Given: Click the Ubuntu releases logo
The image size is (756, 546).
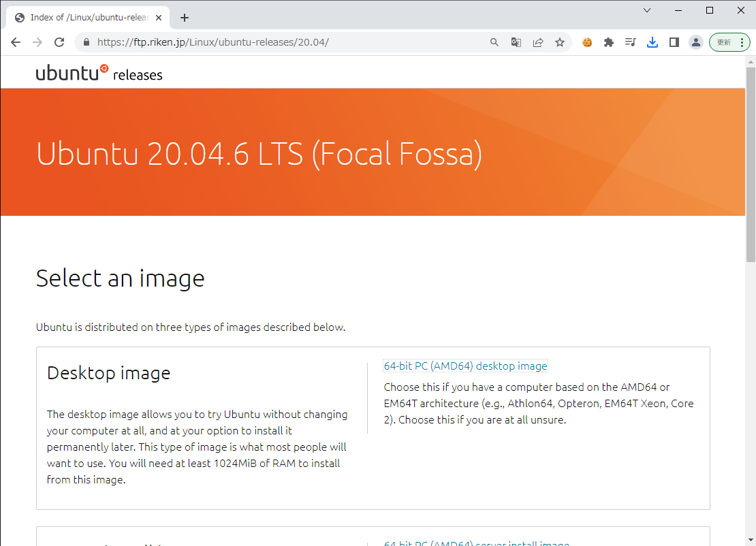Looking at the screenshot, I should click(x=99, y=73).
